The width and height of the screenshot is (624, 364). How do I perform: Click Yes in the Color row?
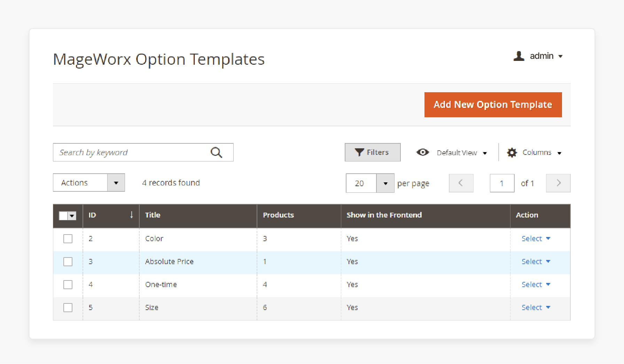coord(352,239)
